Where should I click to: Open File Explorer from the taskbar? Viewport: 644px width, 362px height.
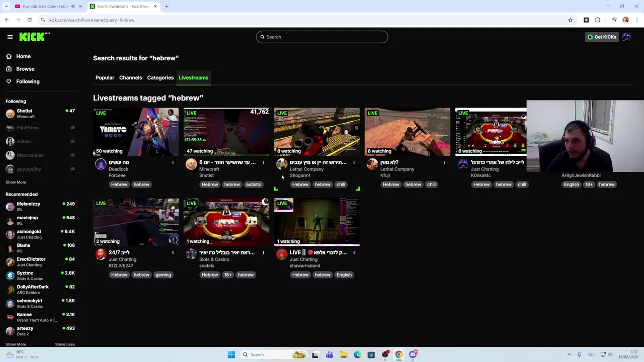(x=343, y=354)
